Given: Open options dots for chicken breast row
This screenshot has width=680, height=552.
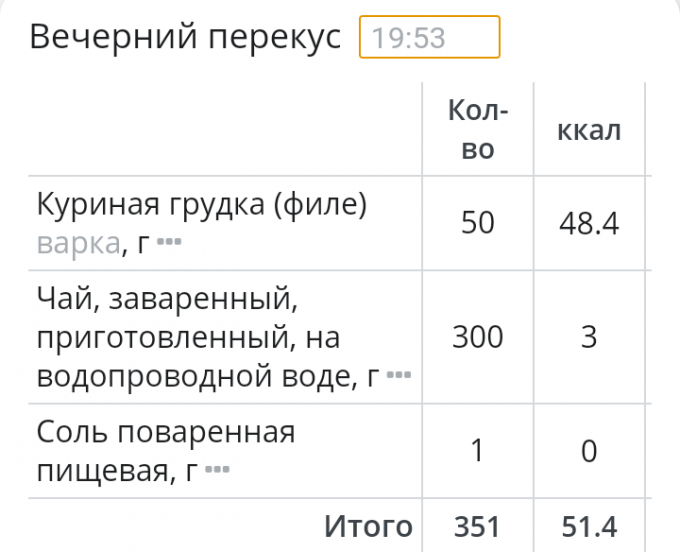Looking at the screenshot, I should tap(168, 243).
